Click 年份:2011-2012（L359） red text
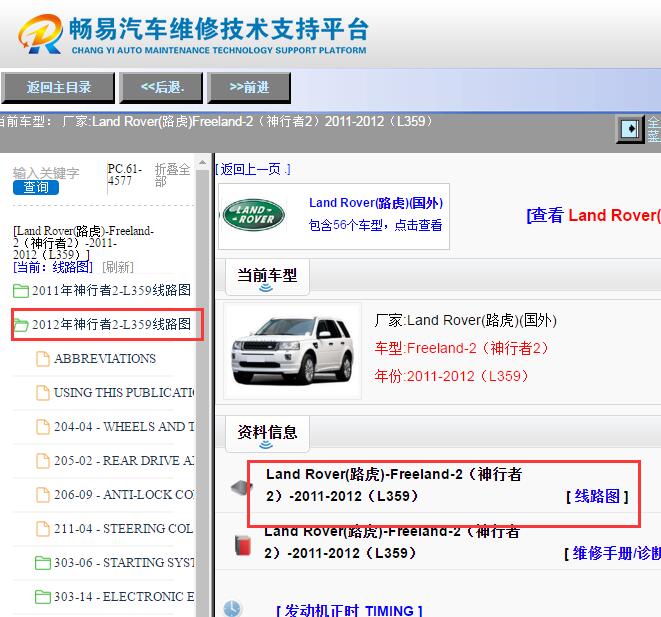 (x=451, y=376)
